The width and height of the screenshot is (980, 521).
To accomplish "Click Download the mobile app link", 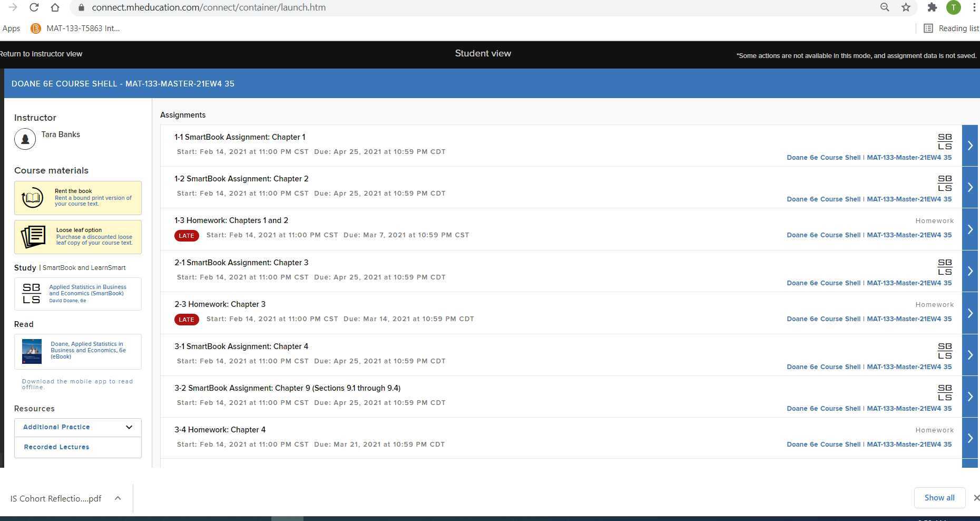I will (77, 384).
